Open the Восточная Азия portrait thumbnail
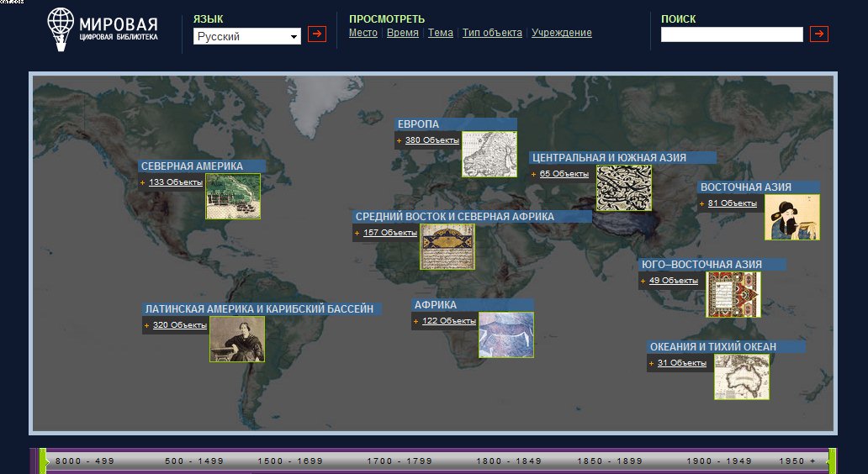868x474 pixels. point(792,218)
